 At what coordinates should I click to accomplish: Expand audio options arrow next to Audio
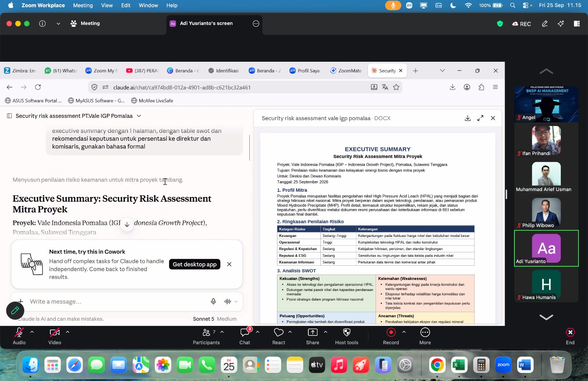coord(32,332)
